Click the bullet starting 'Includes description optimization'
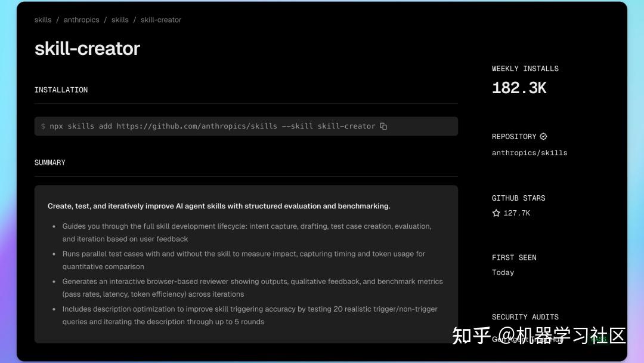This screenshot has width=644, height=363. pyautogui.click(x=250, y=315)
